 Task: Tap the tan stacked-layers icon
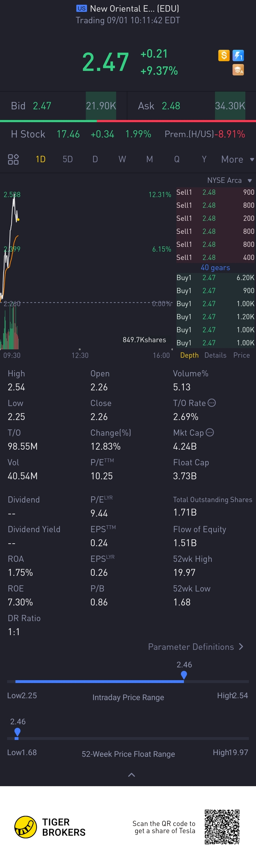(x=238, y=70)
